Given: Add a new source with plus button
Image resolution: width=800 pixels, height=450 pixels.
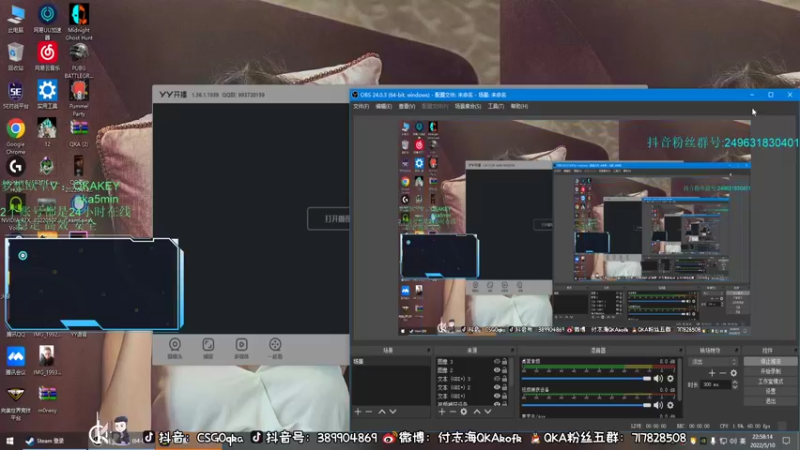Looking at the screenshot, I should tap(442, 412).
